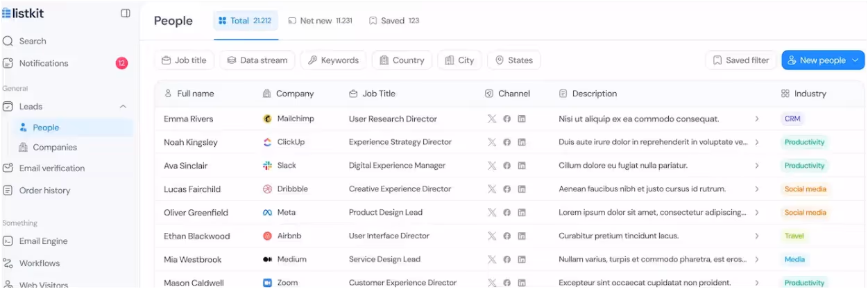Click the Medium company logo
The image size is (868, 289).
tap(268, 259)
